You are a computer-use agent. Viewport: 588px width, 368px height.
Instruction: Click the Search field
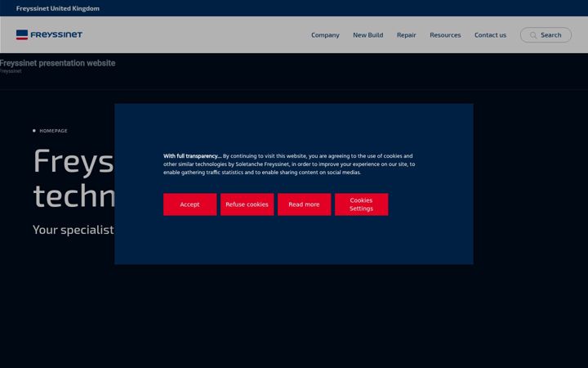click(546, 35)
